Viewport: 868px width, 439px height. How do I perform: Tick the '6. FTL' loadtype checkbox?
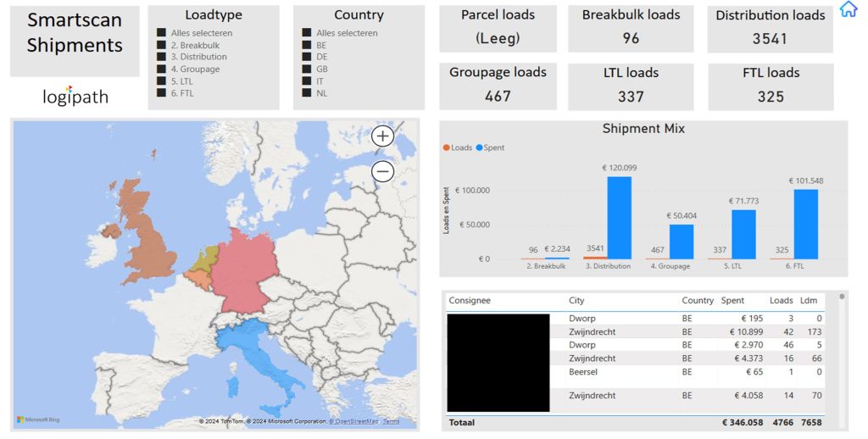(161, 93)
